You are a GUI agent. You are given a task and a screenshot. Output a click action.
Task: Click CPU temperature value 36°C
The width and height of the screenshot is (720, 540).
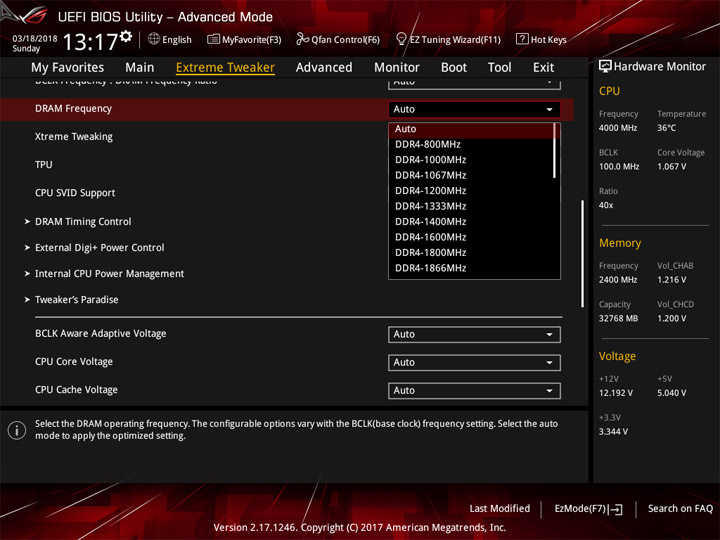coord(666,128)
